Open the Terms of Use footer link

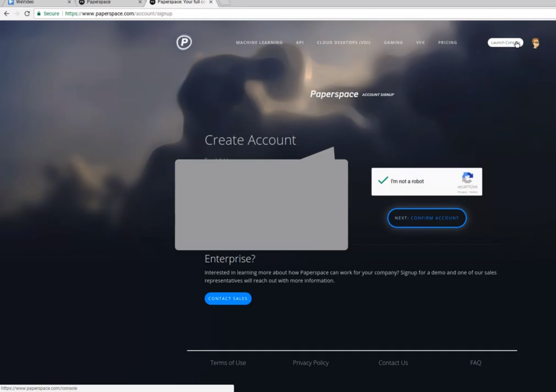click(x=228, y=363)
